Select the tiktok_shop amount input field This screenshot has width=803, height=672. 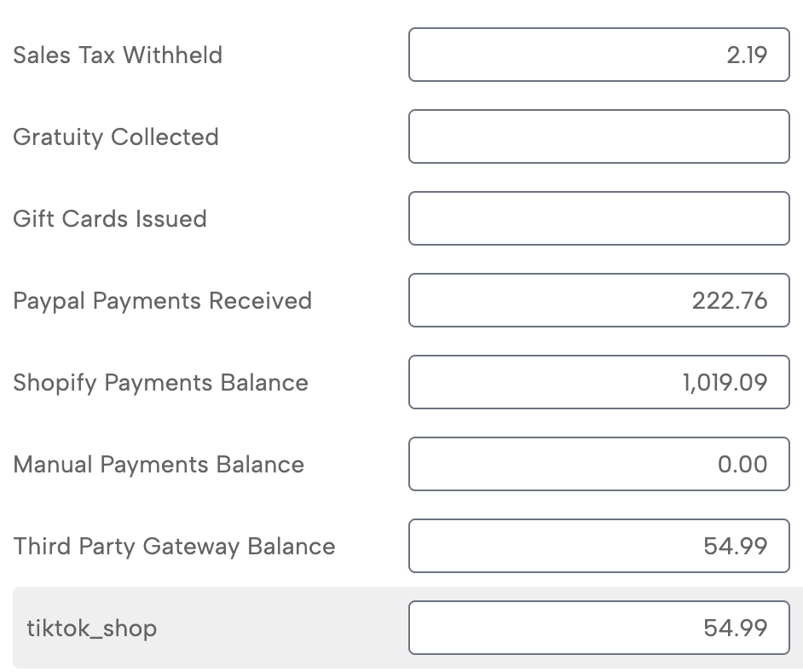598,628
